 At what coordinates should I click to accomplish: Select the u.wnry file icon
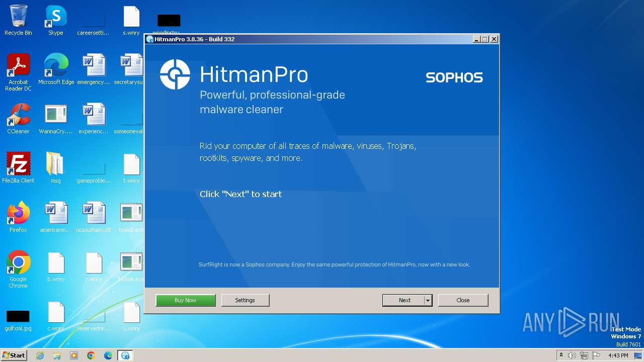click(131, 316)
